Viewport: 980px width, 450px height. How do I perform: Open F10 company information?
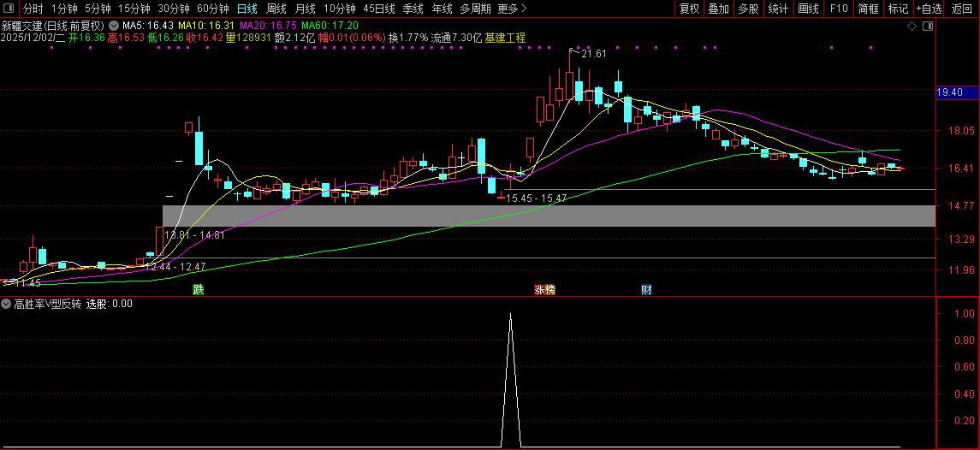tap(839, 9)
